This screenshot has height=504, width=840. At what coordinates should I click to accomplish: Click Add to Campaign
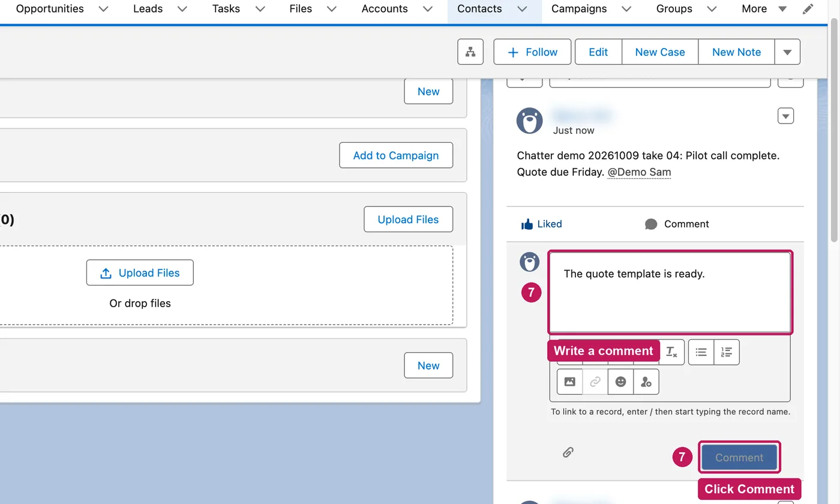[396, 155]
